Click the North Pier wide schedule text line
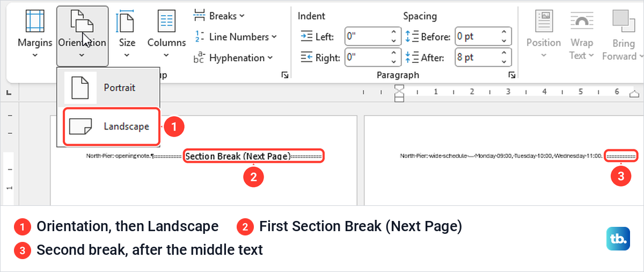 pyautogui.click(x=501, y=156)
